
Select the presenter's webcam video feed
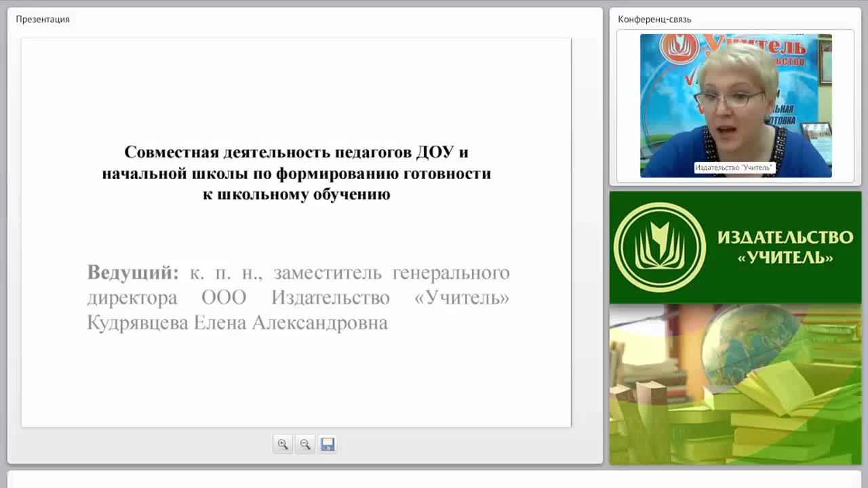pyautogui.click(x=736, y=106)
